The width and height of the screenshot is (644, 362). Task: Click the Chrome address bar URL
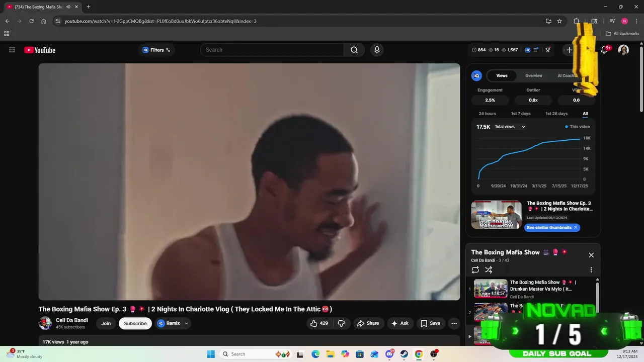[160, 21]
